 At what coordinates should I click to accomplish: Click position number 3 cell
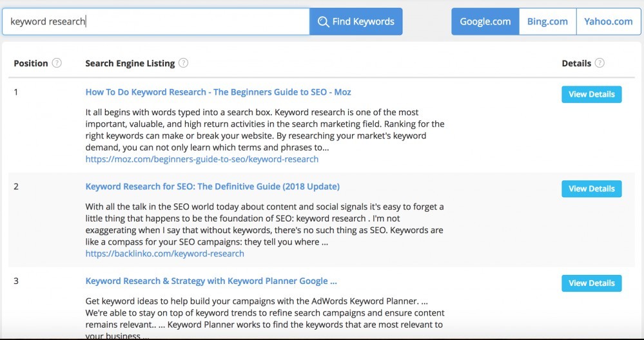(x=16, y=281)
